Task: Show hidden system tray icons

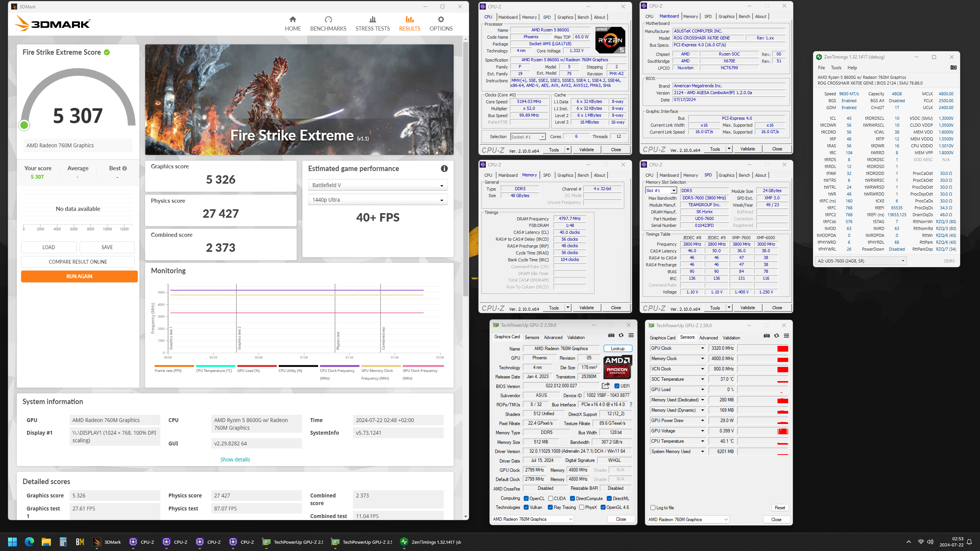Action: (908, 542)
